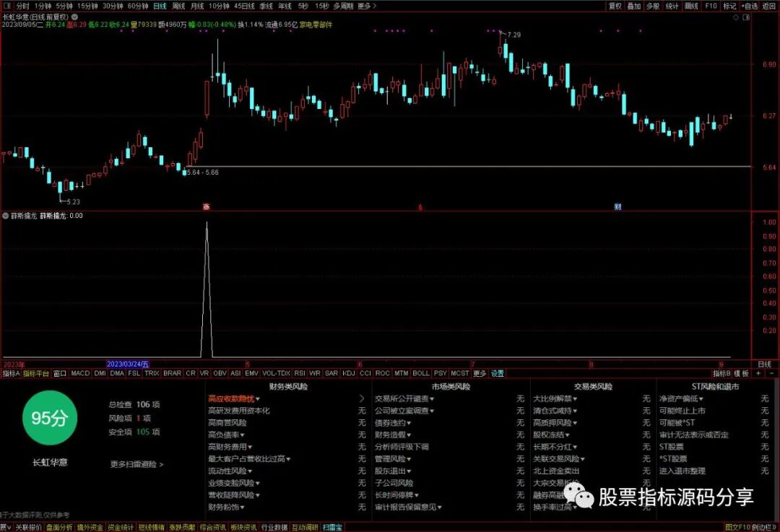Click the red 涨 marker under the chart
This screenshot has height=532, width=780.
coord(206,207)
